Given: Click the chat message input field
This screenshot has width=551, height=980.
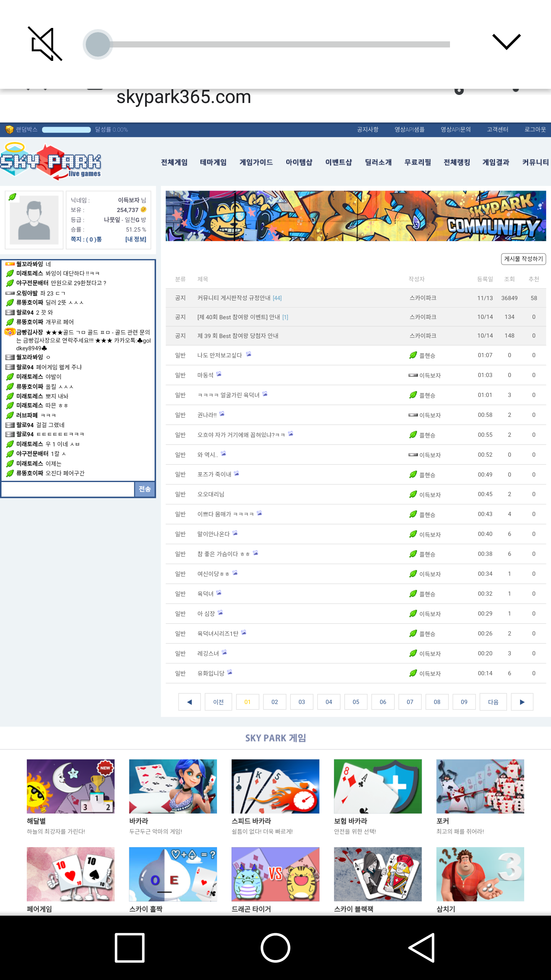Looking at the screenshot, I should 68,489.
